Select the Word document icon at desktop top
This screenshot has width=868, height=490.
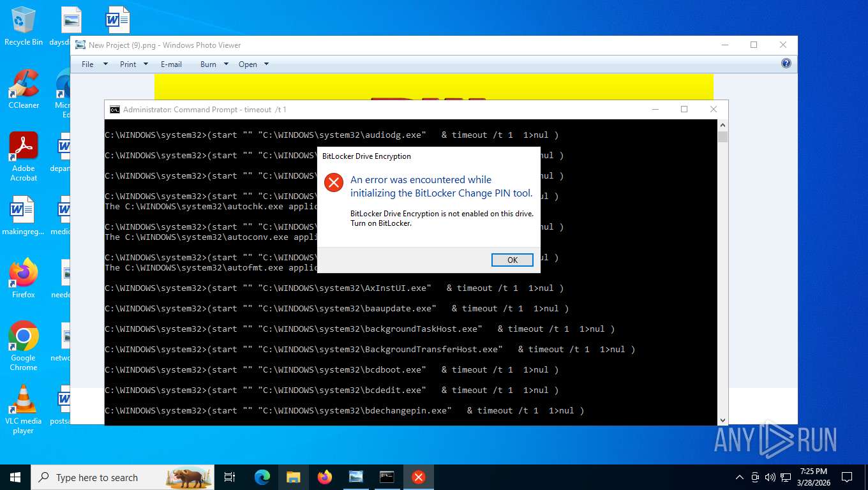coord(118,20)
